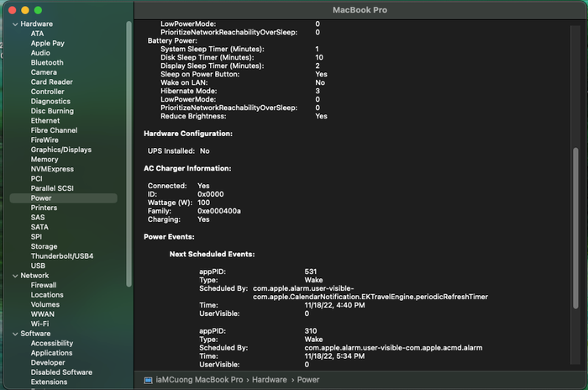Click the time 11/18/22, 5:34 PM
The image size is (588, 390).
[x=334, y=356]
